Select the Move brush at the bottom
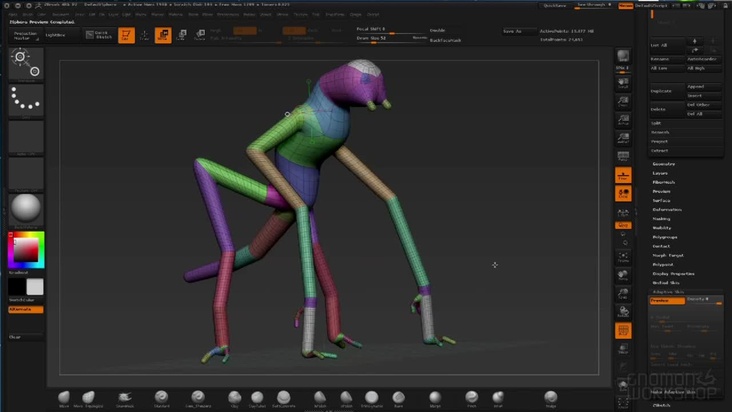The height and width of the screenshot is (412, 732). [x=64, y=398]
